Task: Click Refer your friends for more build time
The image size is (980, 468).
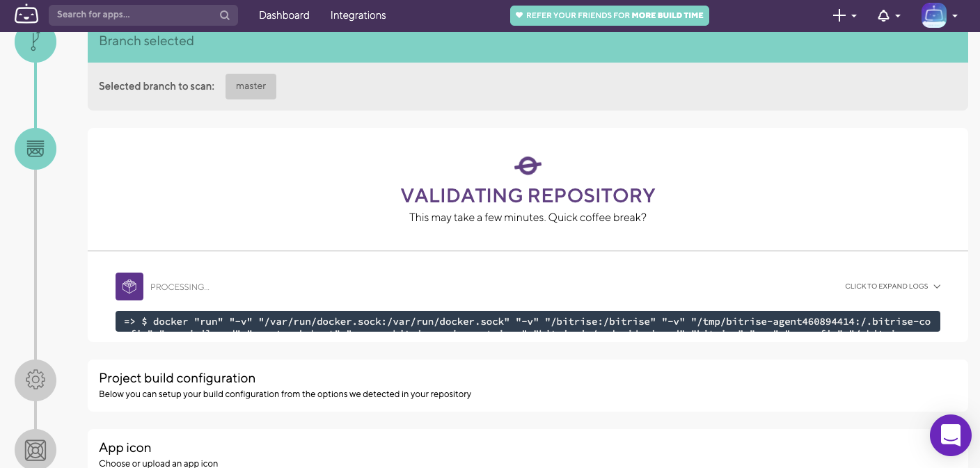Action: [610, 15]
